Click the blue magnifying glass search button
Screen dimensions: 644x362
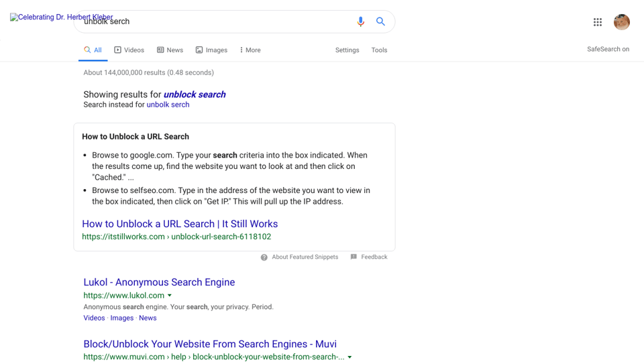(x=381, y=21)
